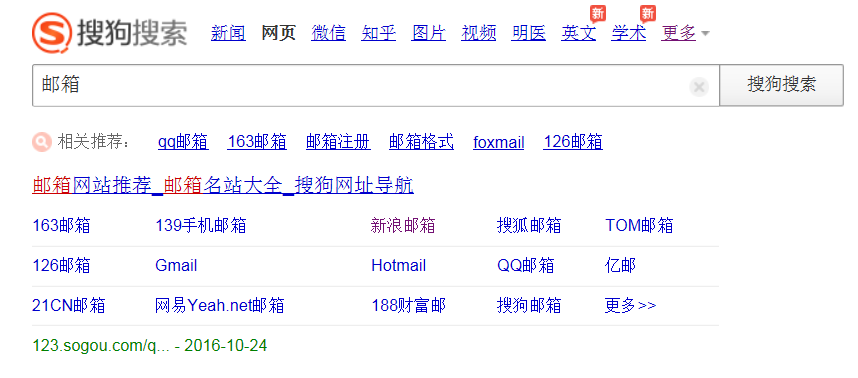Click the Sogou search logo
The height and width of the screenshot is (378, 858).
pyautogui.click(x=109, y=33)
